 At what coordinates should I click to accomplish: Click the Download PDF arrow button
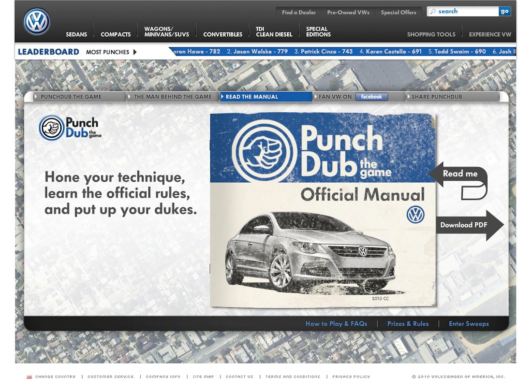(470, 225)
